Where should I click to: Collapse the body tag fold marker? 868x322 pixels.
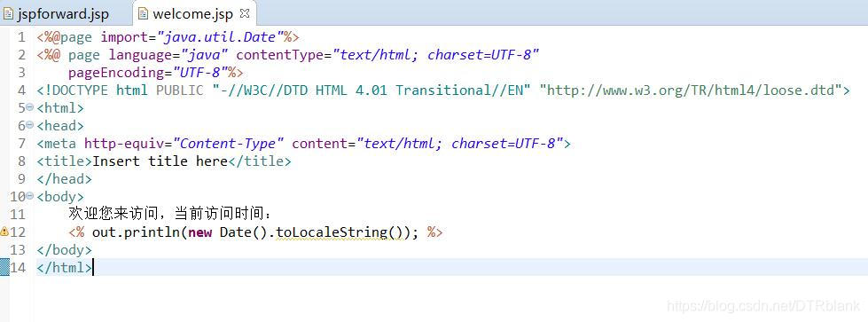click(30, 196)
